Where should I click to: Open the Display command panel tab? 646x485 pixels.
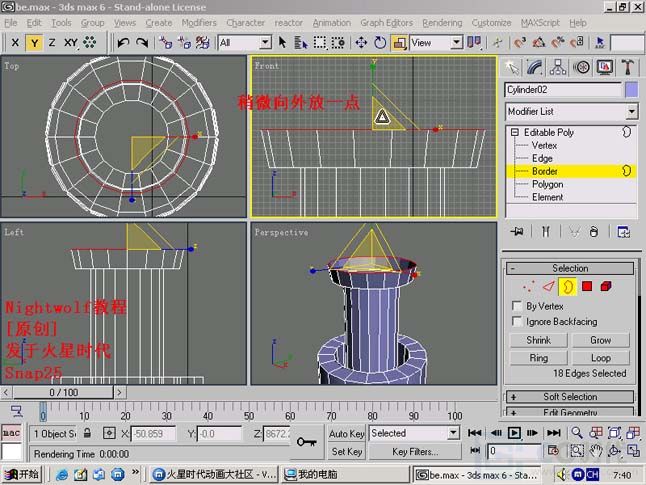coord(604,67)
